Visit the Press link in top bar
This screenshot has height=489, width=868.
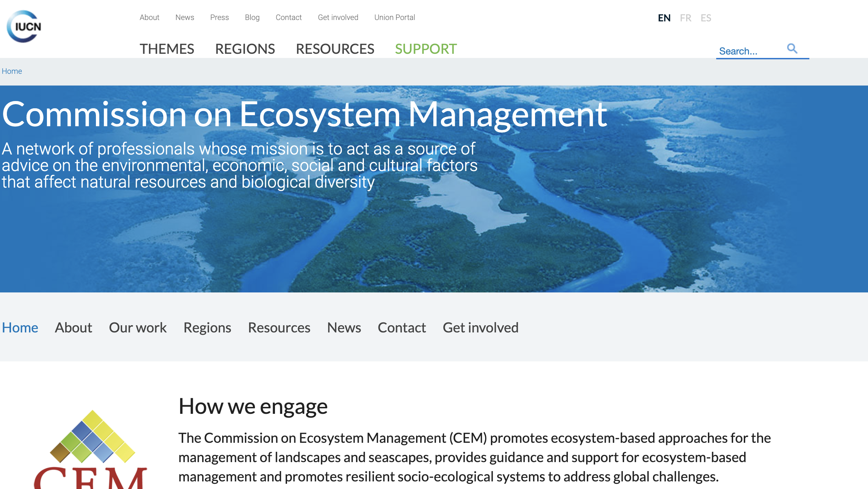click(x=219, y=17)
